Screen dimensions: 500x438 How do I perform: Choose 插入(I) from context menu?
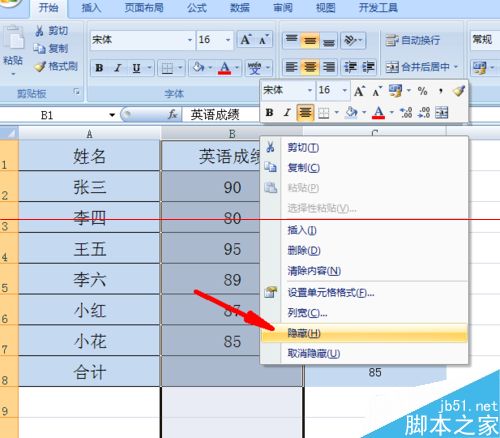coord(364,230)
